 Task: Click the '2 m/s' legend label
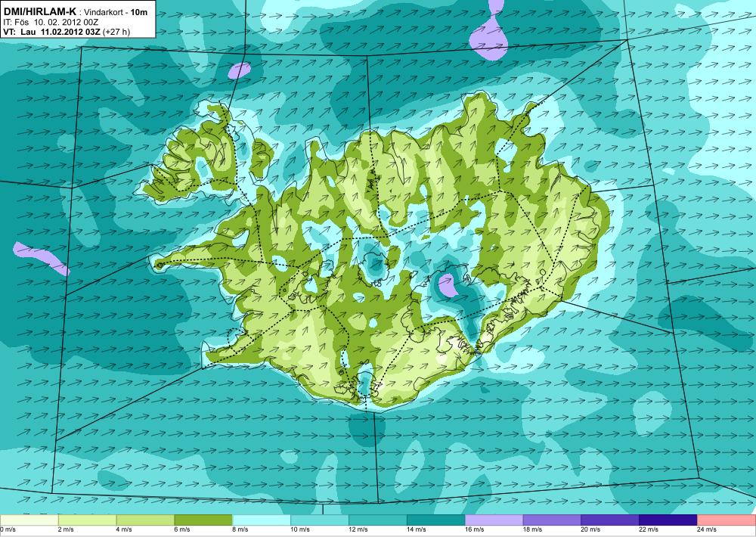click(66, 529)
